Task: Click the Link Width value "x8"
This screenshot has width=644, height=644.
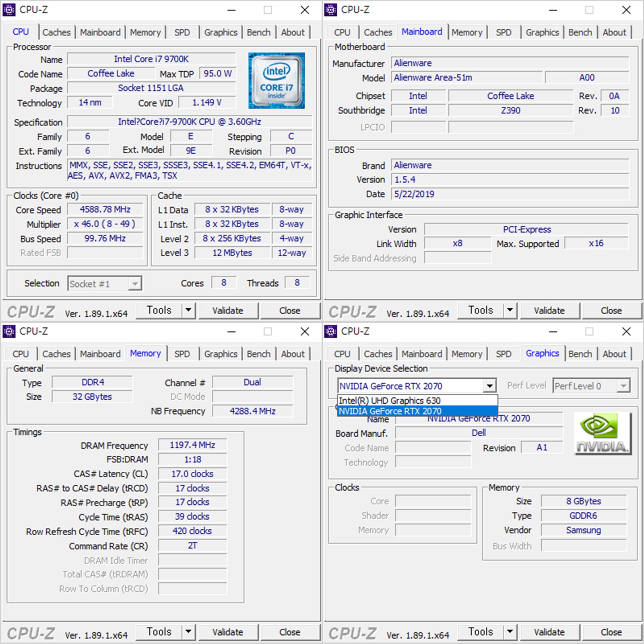Action: (458, 244)
